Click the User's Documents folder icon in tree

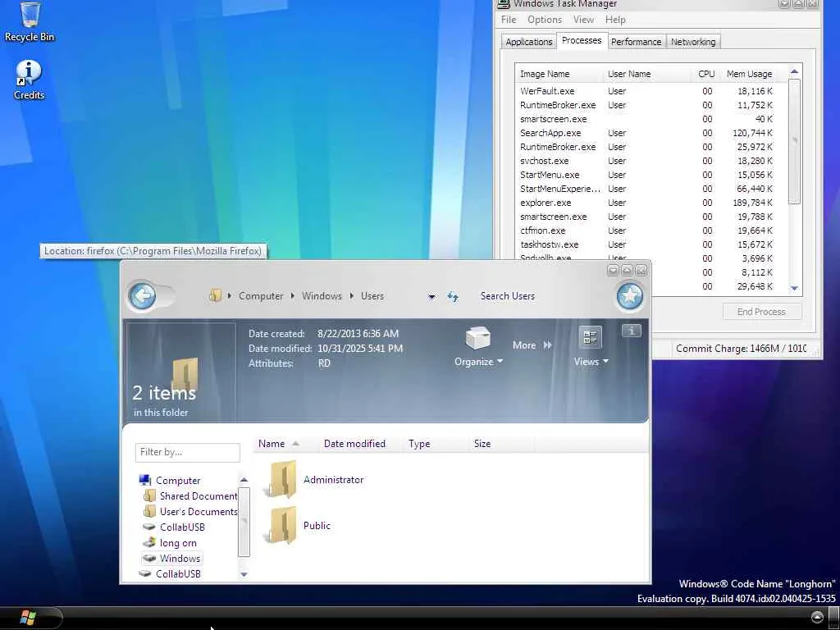[x=150, y=511]
